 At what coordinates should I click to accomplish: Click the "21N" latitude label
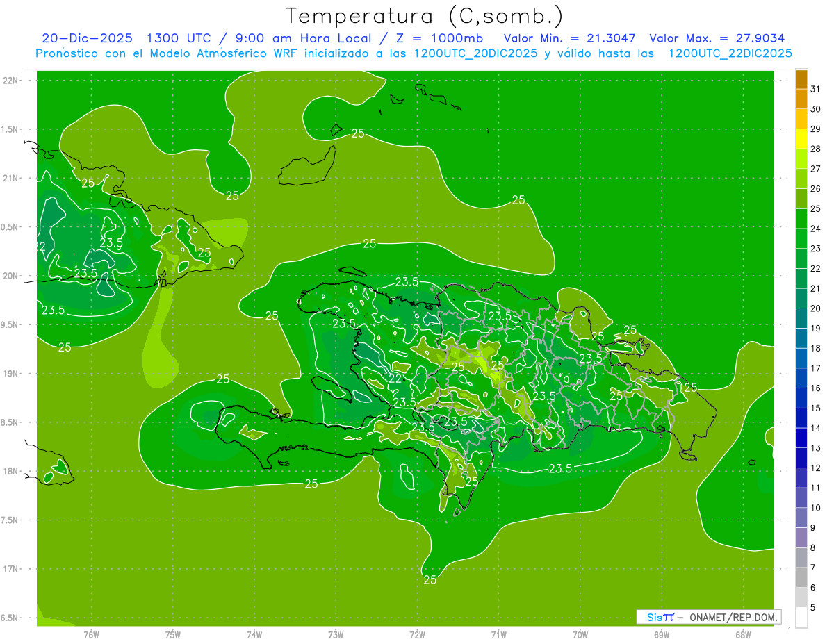(10, 179)
